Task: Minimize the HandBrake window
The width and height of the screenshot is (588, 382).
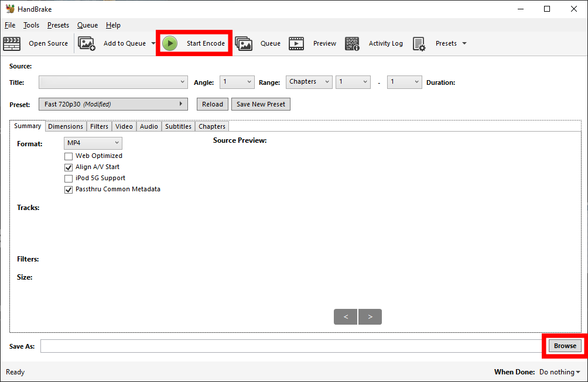Action: tap(521, 9)
